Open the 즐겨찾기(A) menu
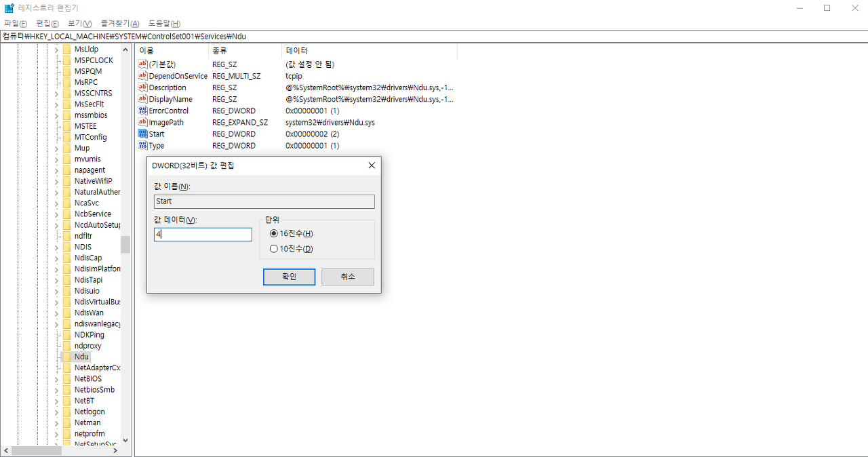868x457 pixels. tap(120, 24)
